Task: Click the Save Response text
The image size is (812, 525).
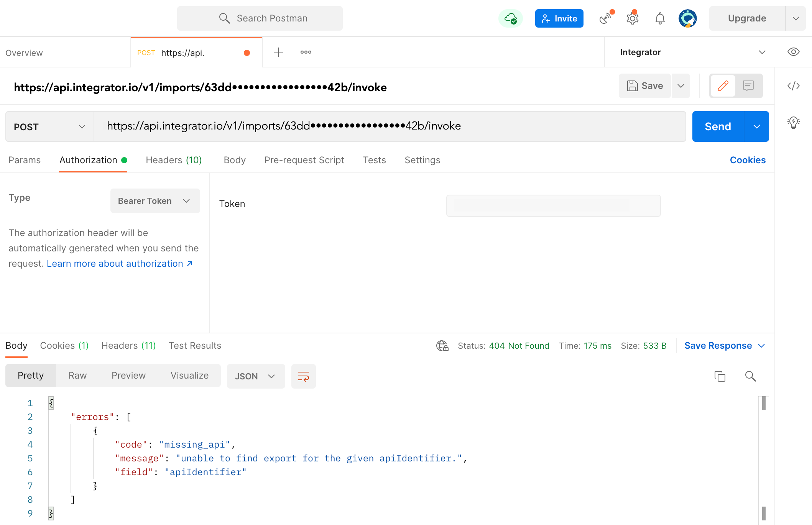Action: [x=718, y=346]
